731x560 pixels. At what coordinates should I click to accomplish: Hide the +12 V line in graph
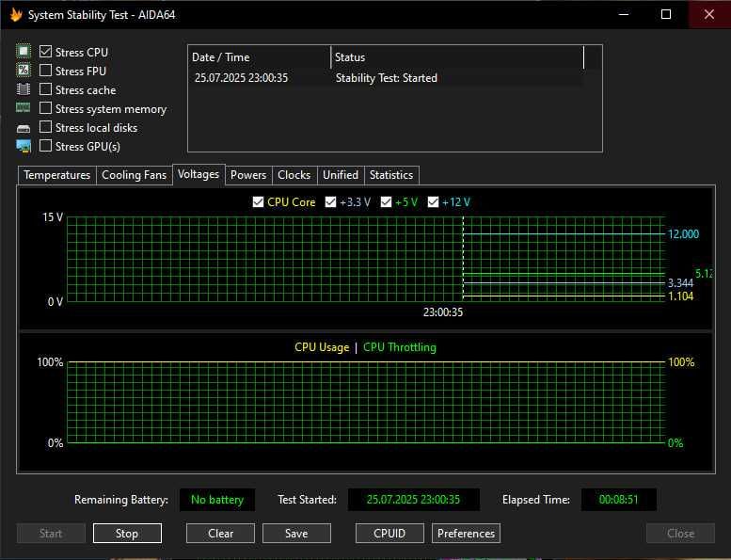click(434, 202)
